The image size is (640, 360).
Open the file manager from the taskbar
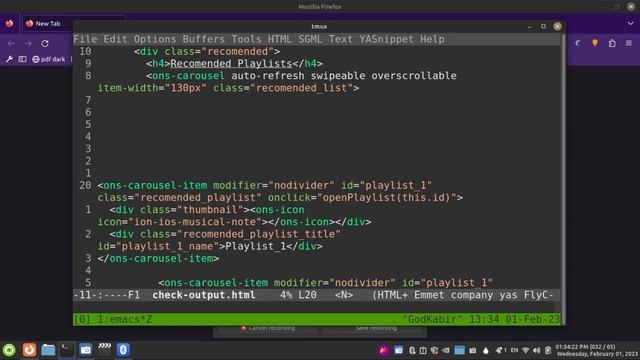(x=48, y=350)
